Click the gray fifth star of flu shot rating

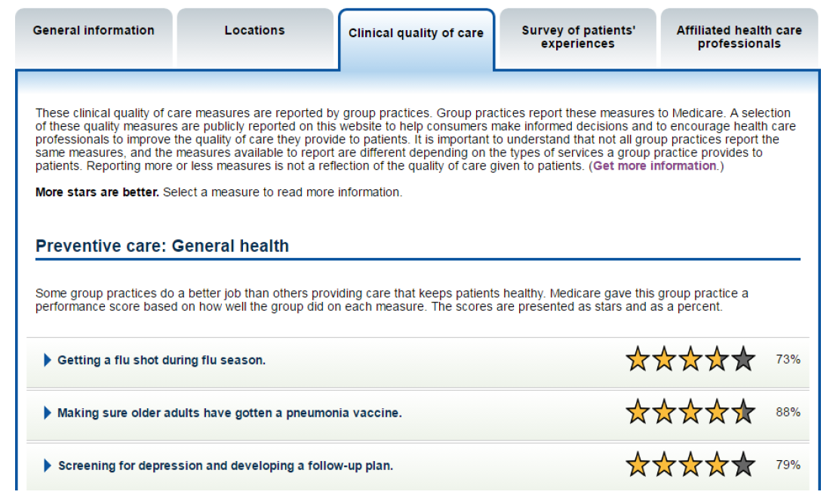tap(744, 358)
